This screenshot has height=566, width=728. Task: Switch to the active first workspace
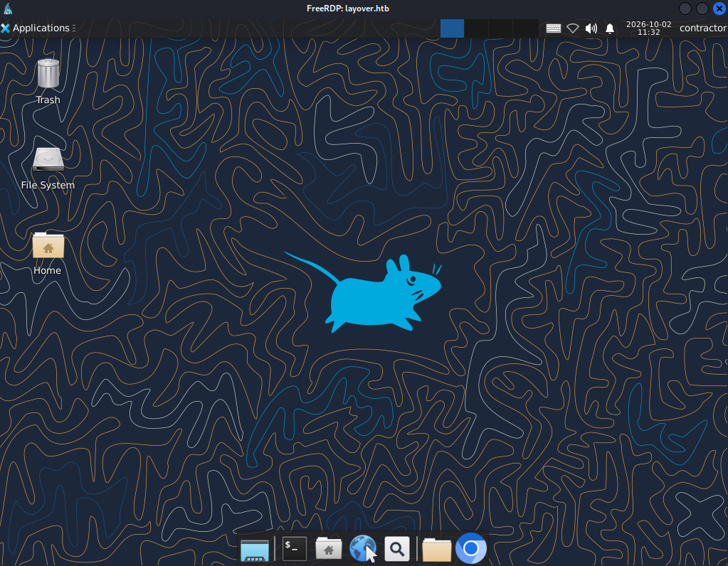[x=452, y=28]
